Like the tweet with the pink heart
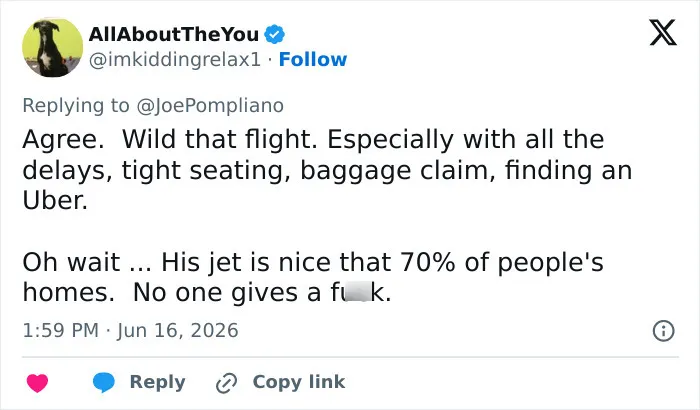The image size is (700, 410). pyautogui.click(x=38, y=383)
